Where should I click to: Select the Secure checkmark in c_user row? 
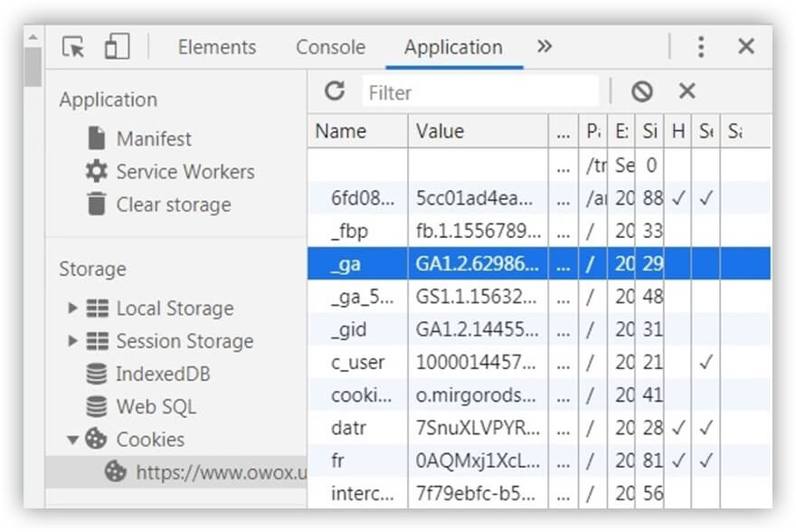(x=706, y=363)
